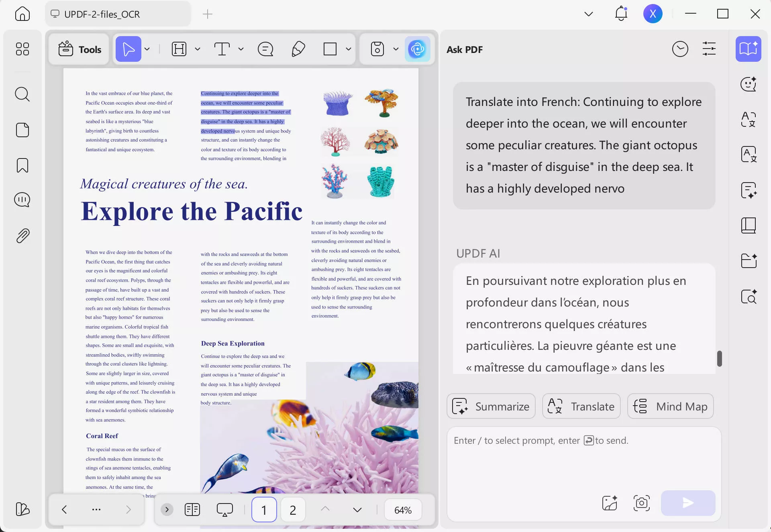Switch to the UPDF-2-files_OCR tab
771x532 pixels.
pos(102,14)
